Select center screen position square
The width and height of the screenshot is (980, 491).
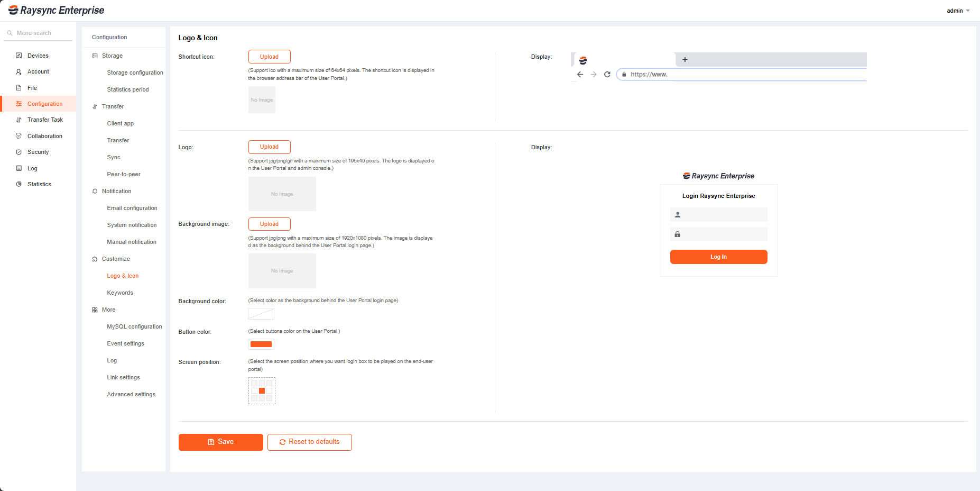(262, 390)
